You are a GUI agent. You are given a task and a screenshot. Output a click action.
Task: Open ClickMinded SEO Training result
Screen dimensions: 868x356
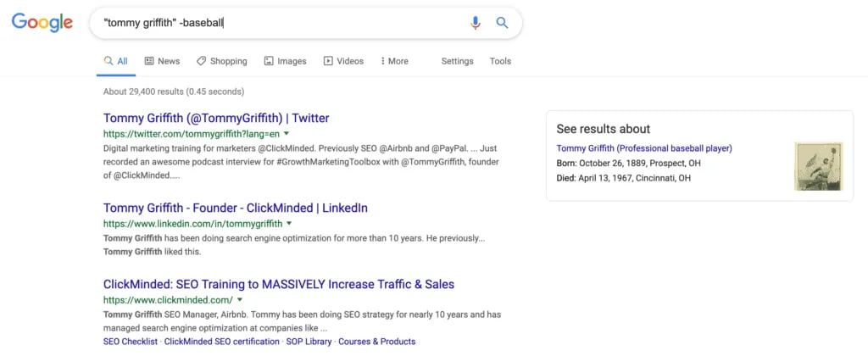[x=278, y=285]
